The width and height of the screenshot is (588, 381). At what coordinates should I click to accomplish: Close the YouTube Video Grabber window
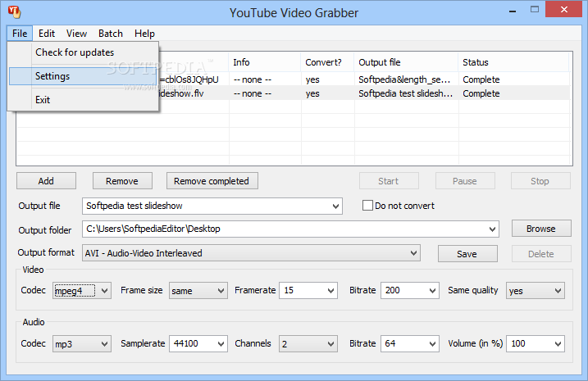(563, 10)
